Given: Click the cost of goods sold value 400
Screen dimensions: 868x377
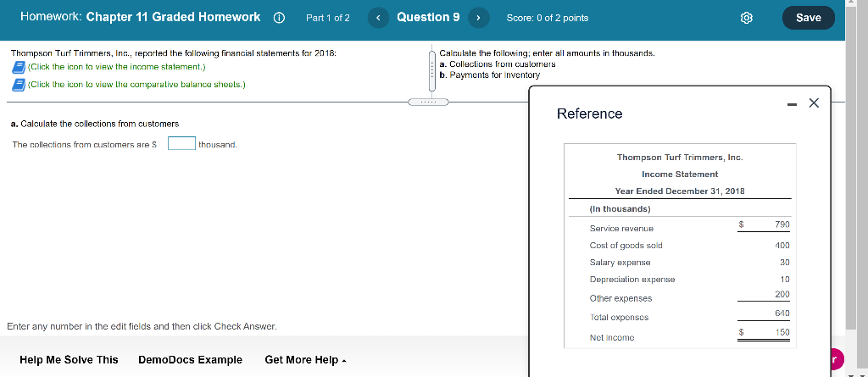Looking at the screenshot, I should click(782, 245).
